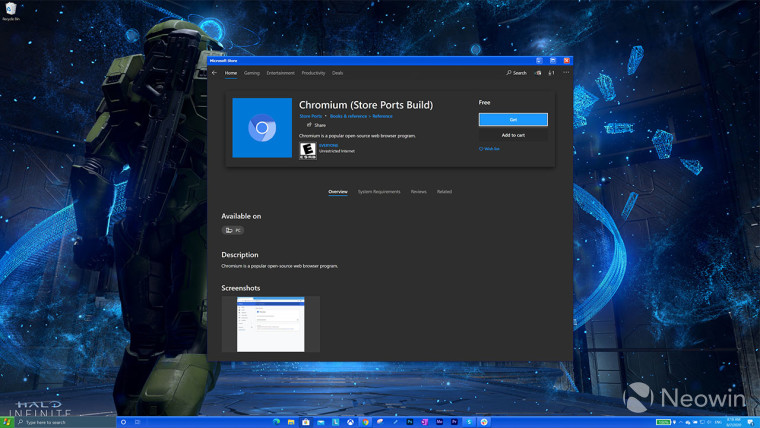Open Xbox app from taskbar

(x=350, y=422)
